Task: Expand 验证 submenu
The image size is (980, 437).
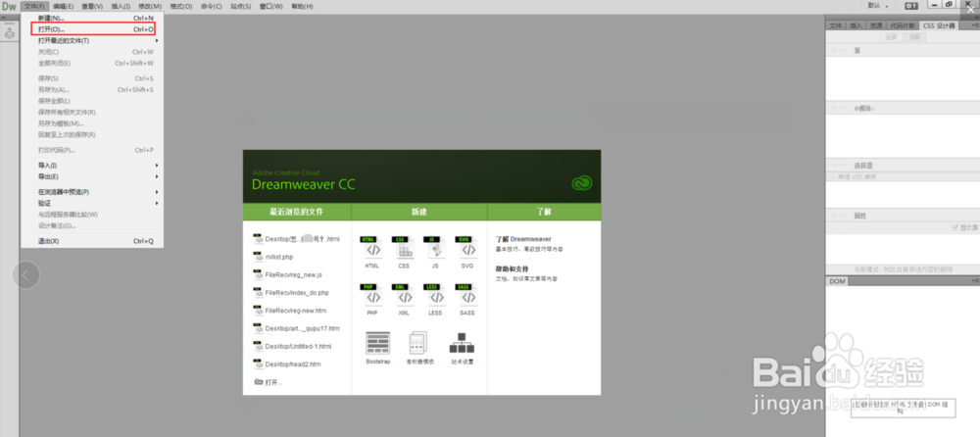Action: pyautogui.click(x=92, y=203)
